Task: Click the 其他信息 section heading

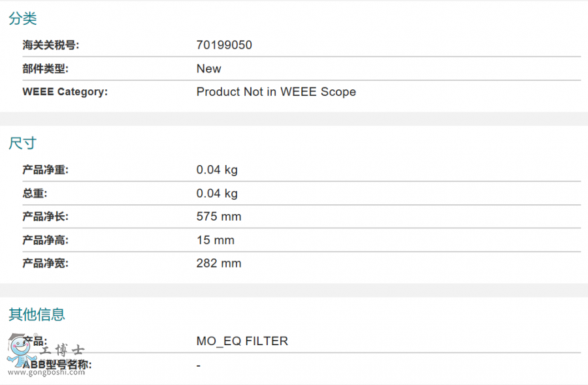Action: (37, 315)
